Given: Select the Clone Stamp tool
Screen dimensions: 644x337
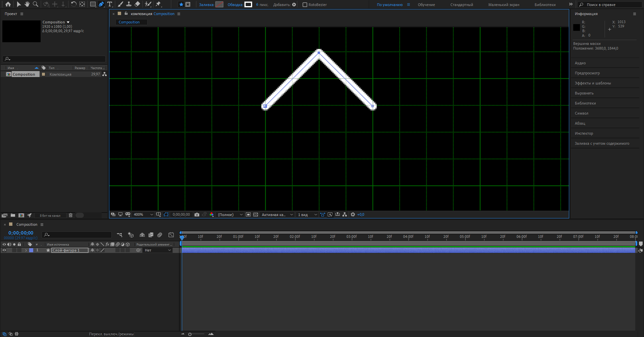Looking at the screenshot, I should tap(129, 4).
